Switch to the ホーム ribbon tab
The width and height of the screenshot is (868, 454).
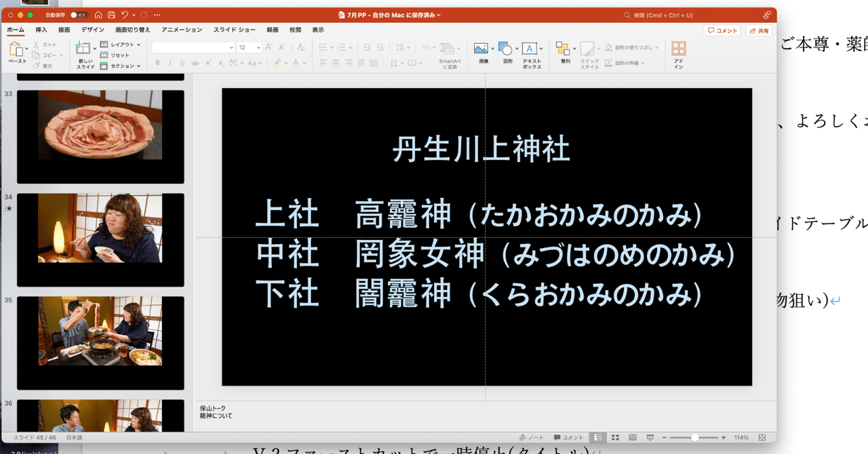16,30
